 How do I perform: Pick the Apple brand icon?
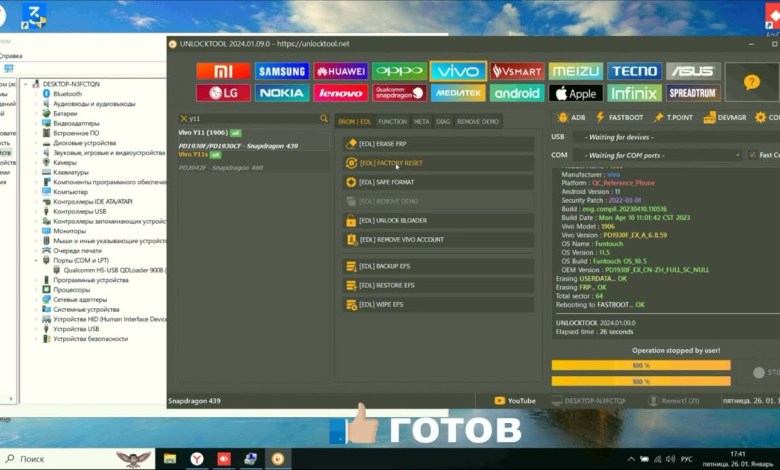coord(575,93)
